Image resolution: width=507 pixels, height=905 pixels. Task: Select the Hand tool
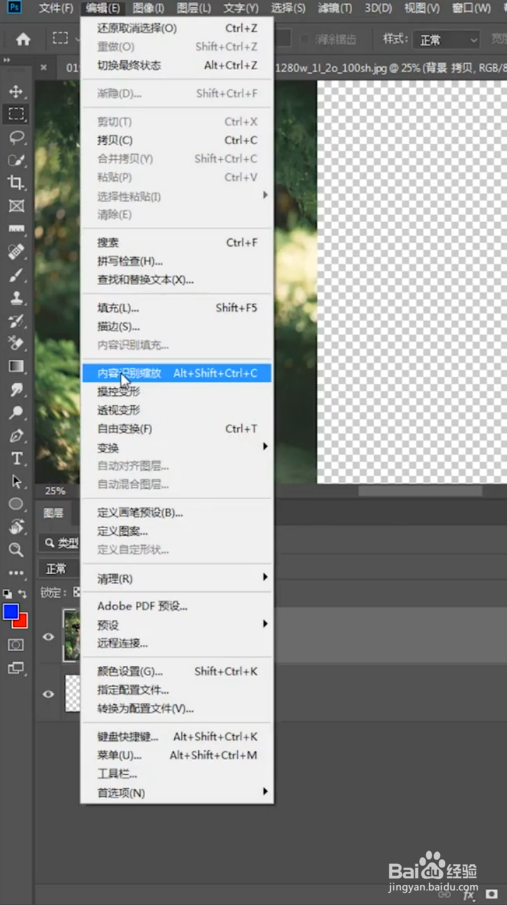click(16, 527)
